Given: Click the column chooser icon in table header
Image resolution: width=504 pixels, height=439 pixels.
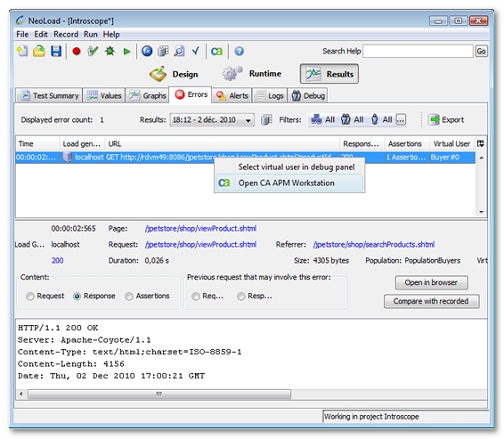Looking at the screenshot, I should (481, 143).
